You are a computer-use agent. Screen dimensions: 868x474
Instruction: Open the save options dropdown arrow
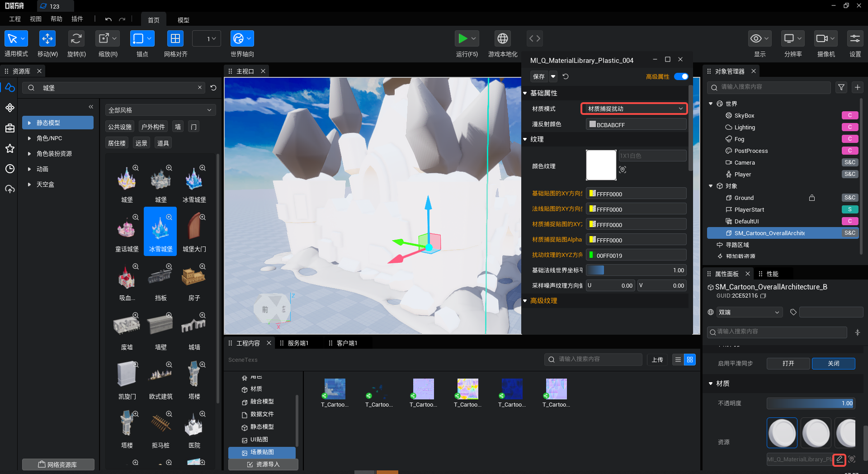pos(553,76)
